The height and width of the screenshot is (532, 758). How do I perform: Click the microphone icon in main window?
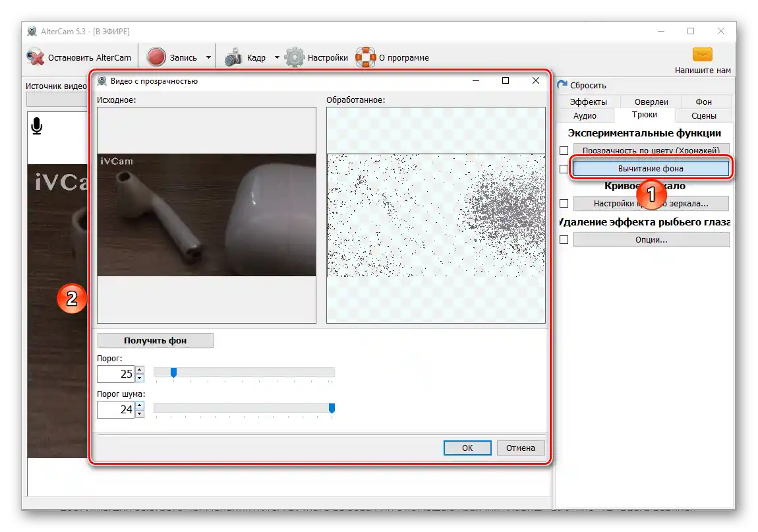[x=36, y=126]
